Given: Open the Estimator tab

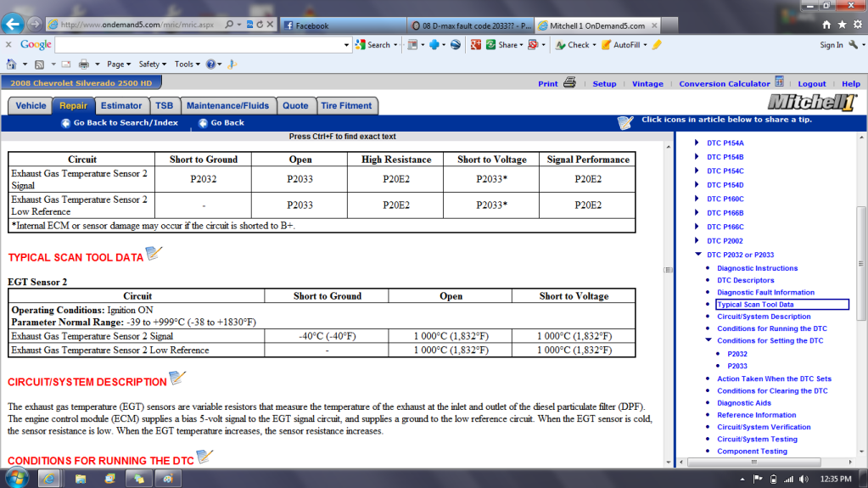Looking at the screenshot, I should coord(121,106).
